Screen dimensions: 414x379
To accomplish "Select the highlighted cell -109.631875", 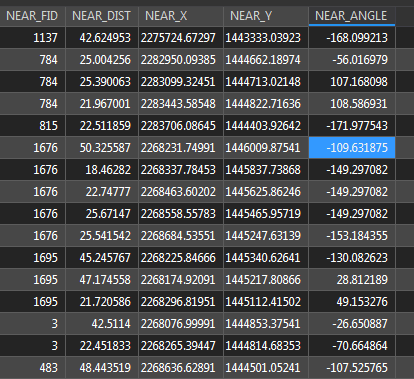I will click(352, 148).
